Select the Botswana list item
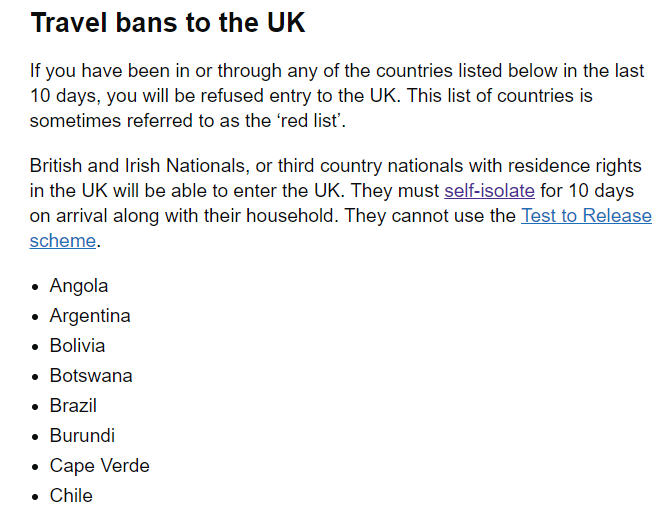This screenshot has height=512, width=667. coord(91,376)
